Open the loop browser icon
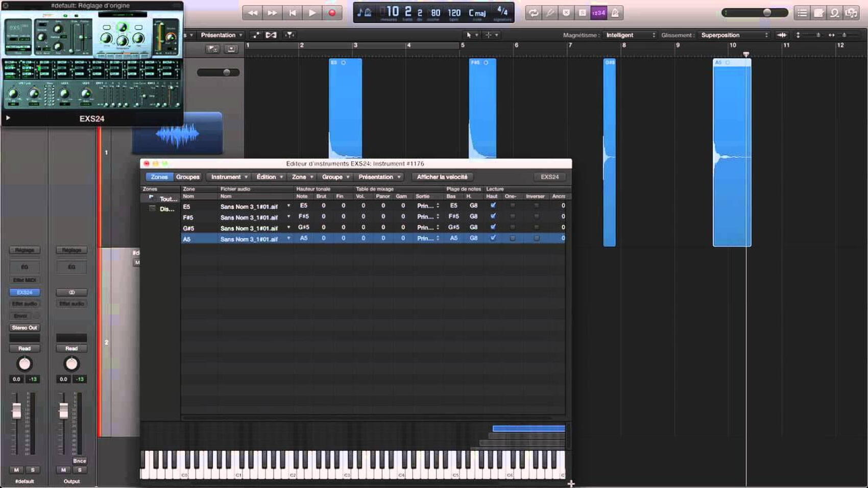The width and height of the screenshot is (868, 488). (x=834, y=13)
